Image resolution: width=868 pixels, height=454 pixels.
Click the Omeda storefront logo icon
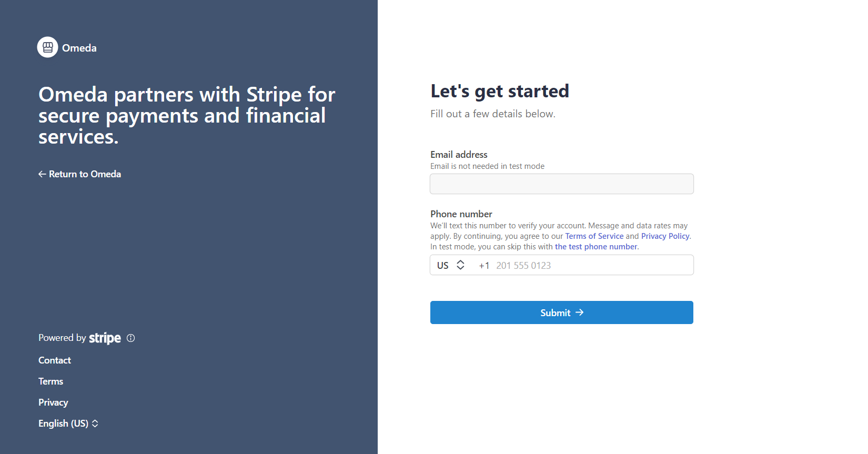(x=47, y=47)
